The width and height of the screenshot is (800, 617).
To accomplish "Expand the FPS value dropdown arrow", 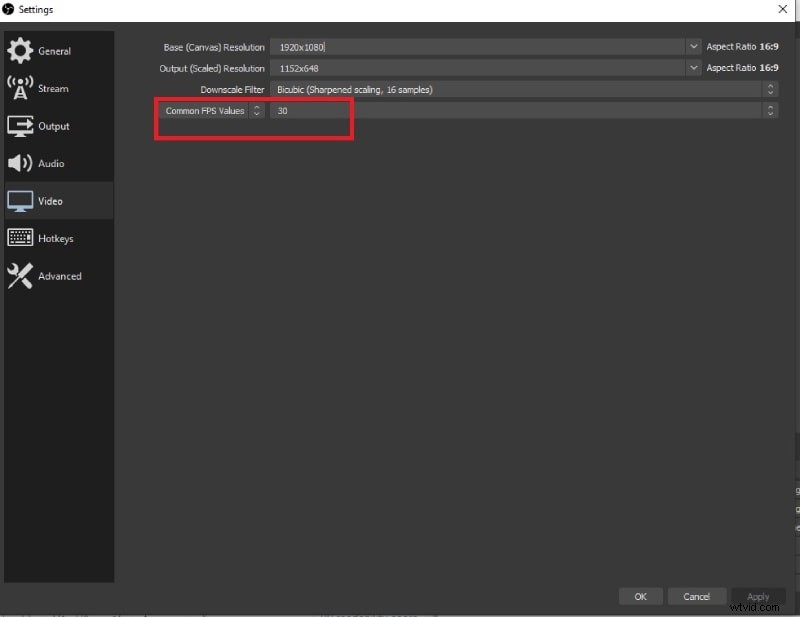I will 769,110.
